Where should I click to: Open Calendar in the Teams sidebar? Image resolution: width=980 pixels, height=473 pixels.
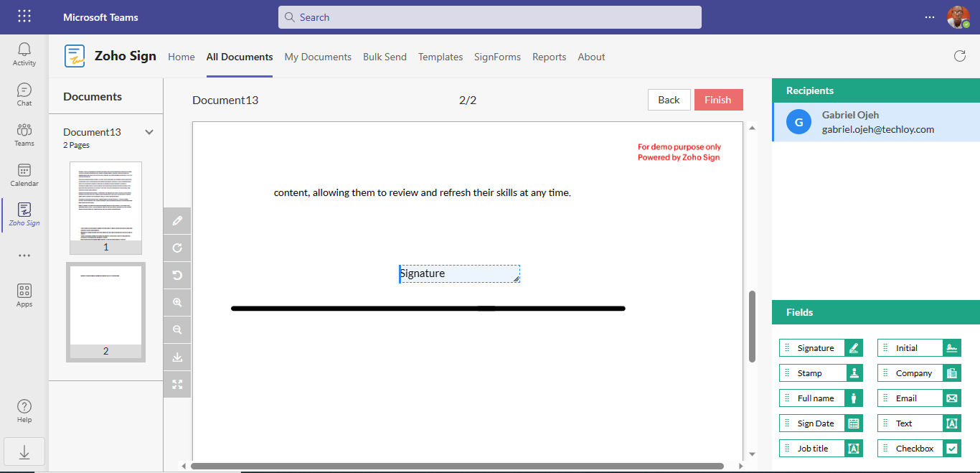[x=24, y=175]
